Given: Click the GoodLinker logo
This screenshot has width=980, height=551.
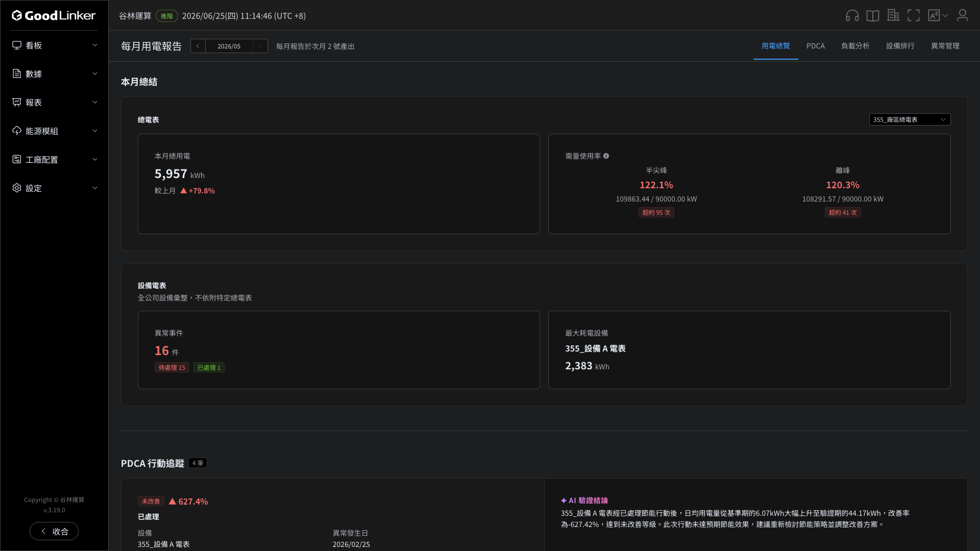Looking at the screenshot, I should tap(54, 15).
